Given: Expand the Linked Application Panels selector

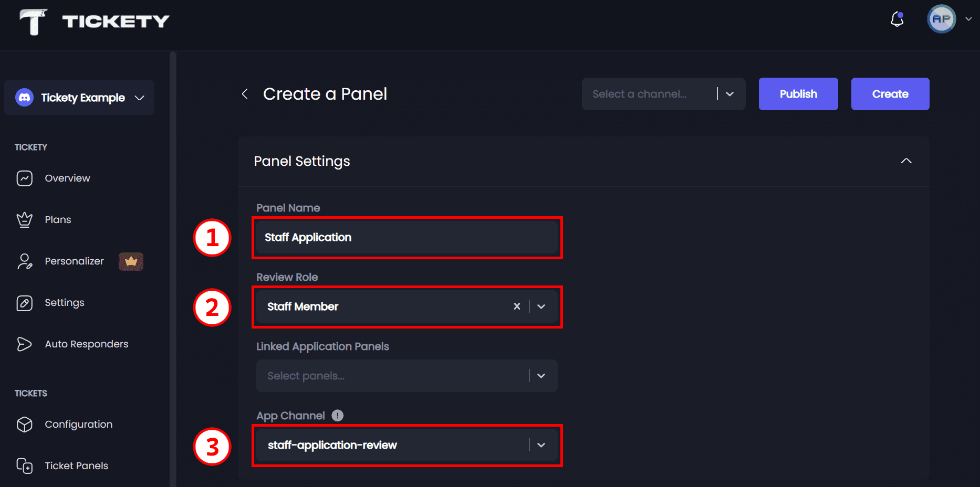Looking at the screenshot, I should tap(541, 376).
